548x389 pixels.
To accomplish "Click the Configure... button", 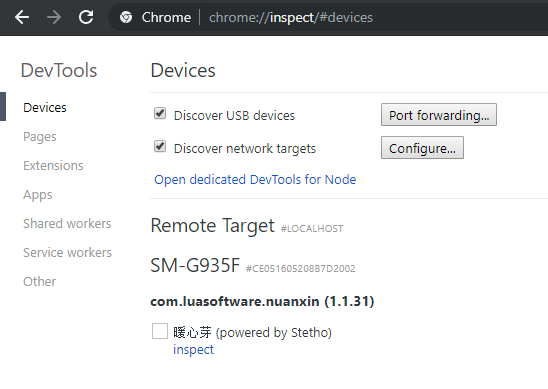I will click(422, 148).
